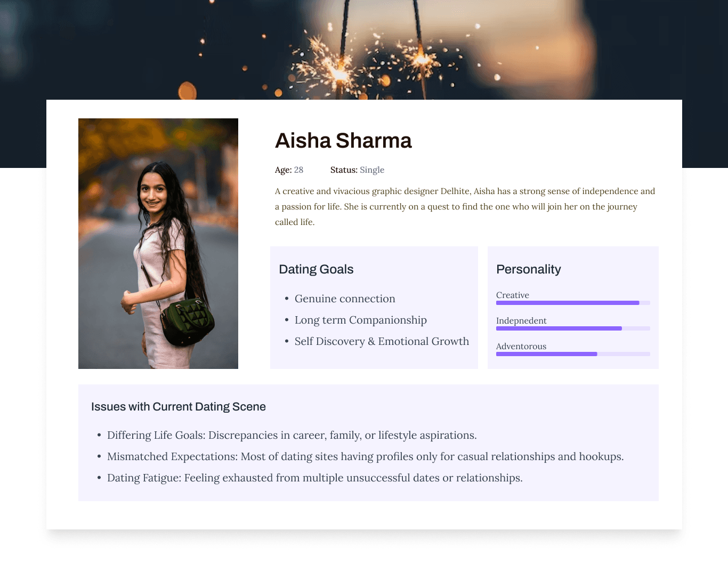Click the Differing Life Goals issue
Viewport: 728px width, 571px height.
292,435
